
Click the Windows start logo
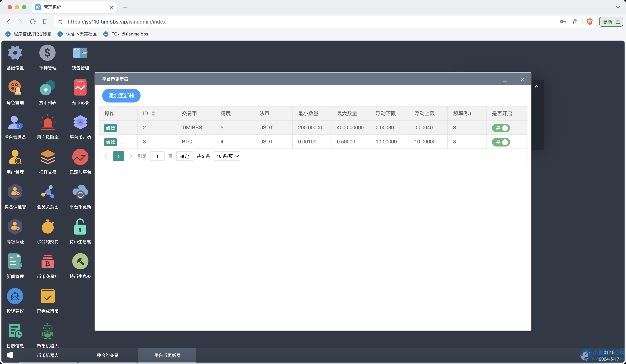click(x=10, y=355)
